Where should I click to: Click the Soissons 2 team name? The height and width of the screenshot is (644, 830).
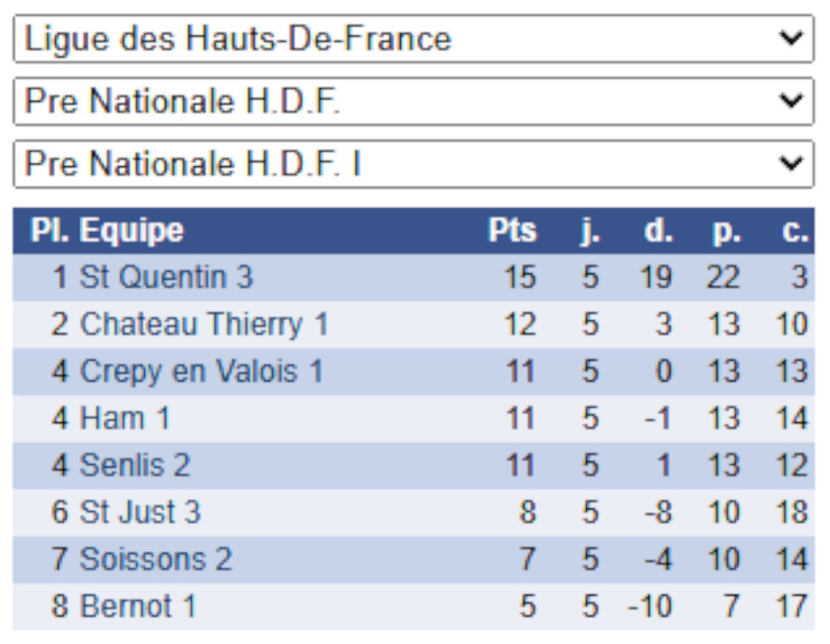tap(156, 560)
